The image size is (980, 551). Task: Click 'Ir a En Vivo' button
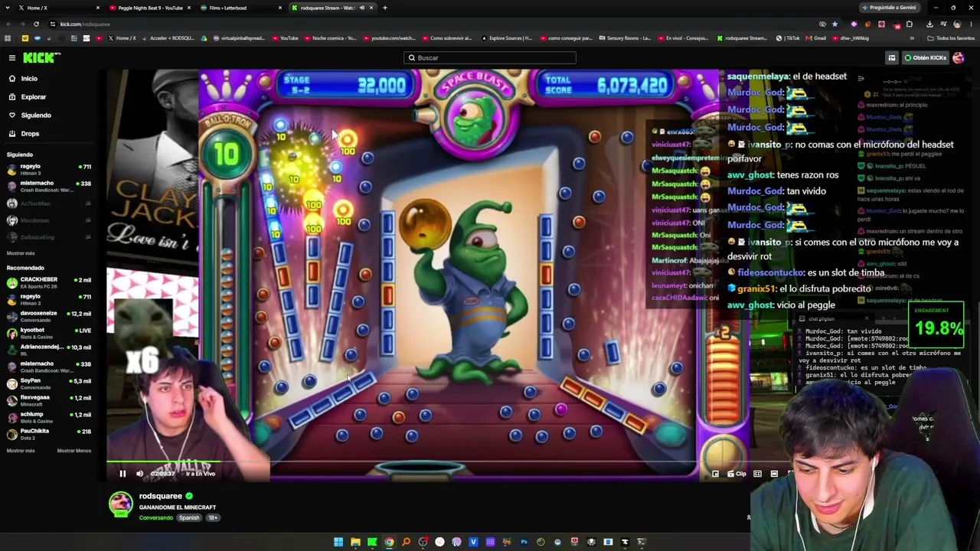tap(201, 474)
